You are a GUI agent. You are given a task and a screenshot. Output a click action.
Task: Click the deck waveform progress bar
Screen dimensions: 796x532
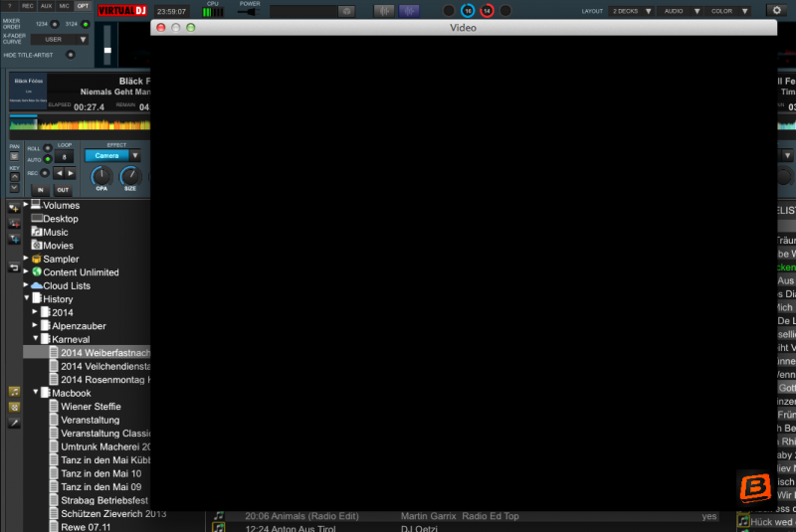(x=78, y=123)
